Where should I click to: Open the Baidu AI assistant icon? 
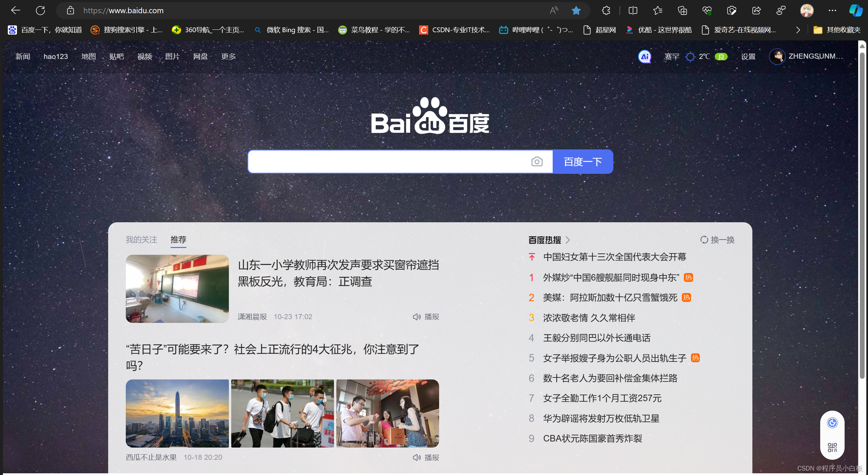click(645, 57)
